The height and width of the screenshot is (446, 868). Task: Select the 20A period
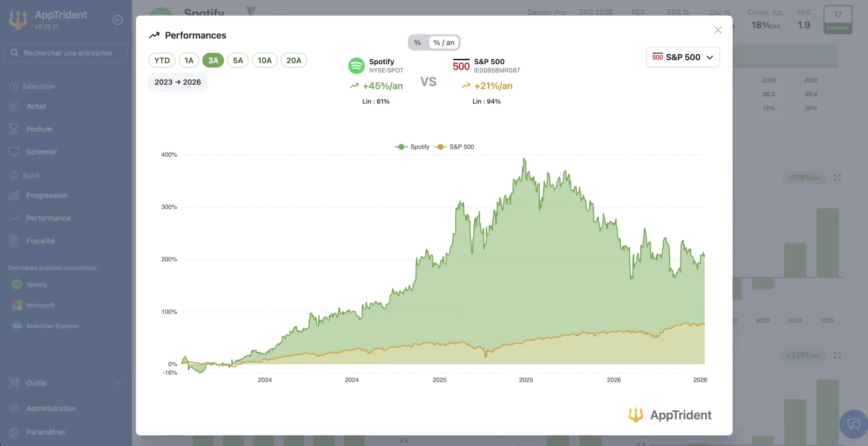pos(294,61)
